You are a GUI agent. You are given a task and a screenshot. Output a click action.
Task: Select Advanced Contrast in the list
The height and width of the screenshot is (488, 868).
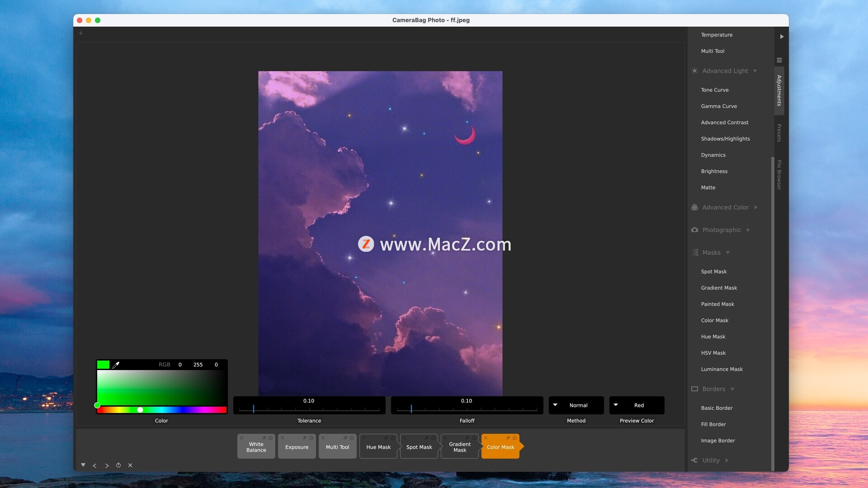tap(725, 122)
